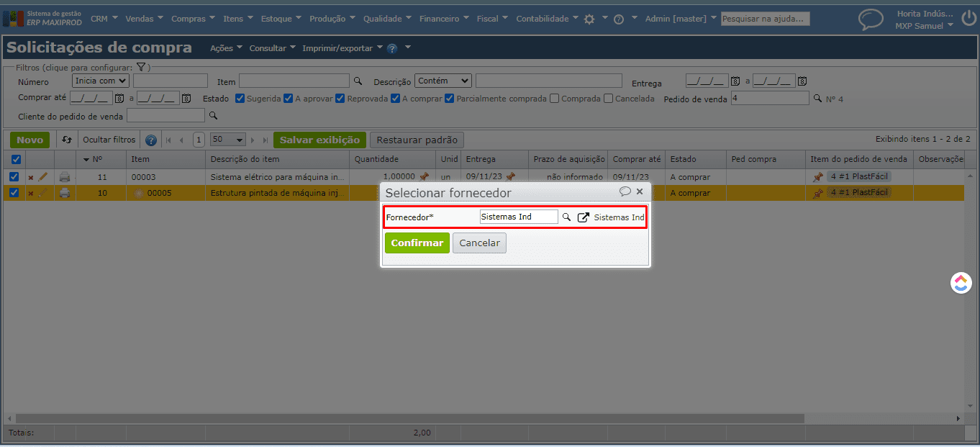Viewport: 980px width, 447px height.
Task: Open the chat bubble icon in header
Action: [x=871, y=19]
